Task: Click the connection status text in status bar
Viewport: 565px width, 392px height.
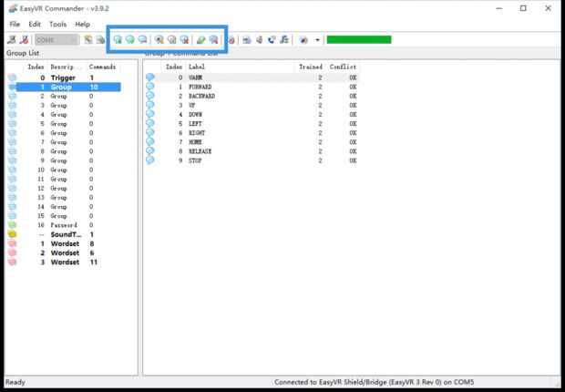Action: pos(374,382)
